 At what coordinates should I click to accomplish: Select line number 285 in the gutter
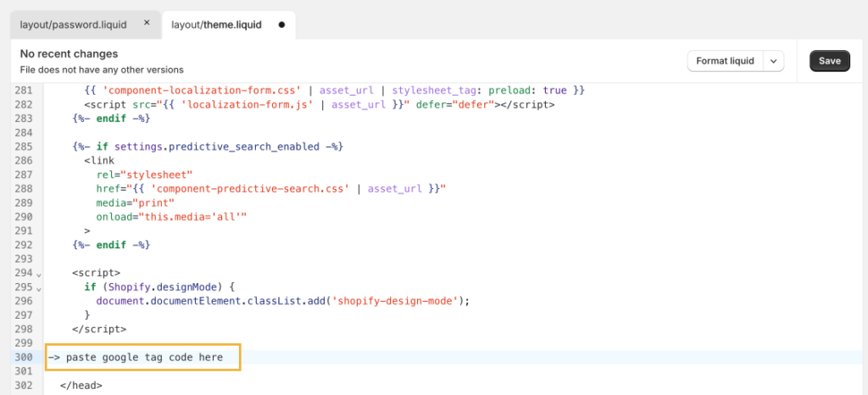point(24,147)
